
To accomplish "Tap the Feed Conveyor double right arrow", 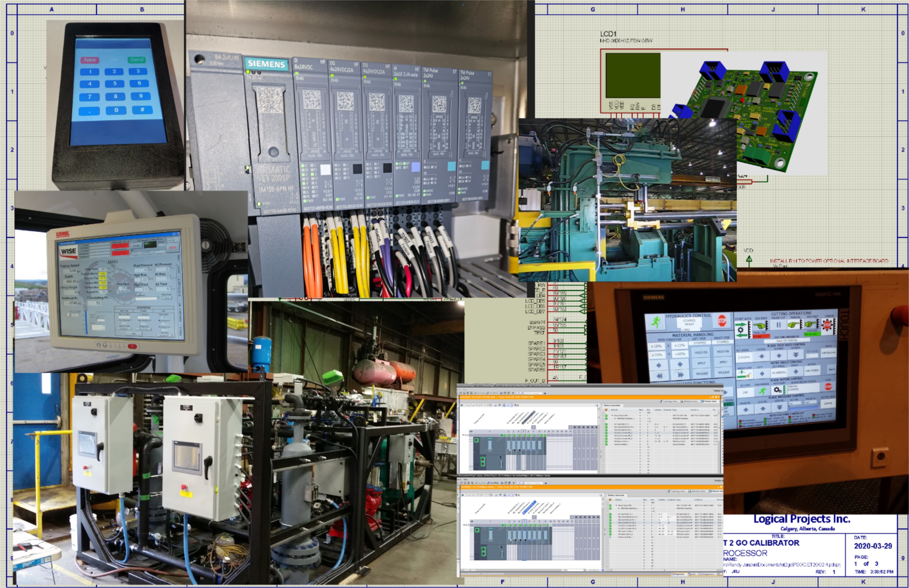I will pos(681,375).
